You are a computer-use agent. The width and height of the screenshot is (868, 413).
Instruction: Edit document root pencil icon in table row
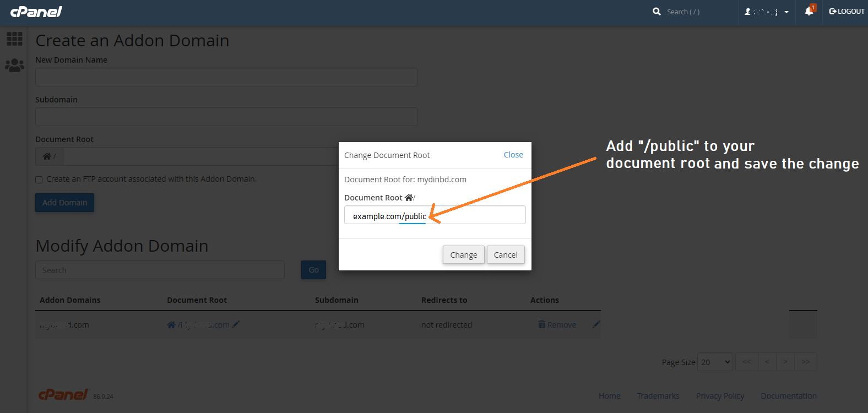[x=236, y=324]
